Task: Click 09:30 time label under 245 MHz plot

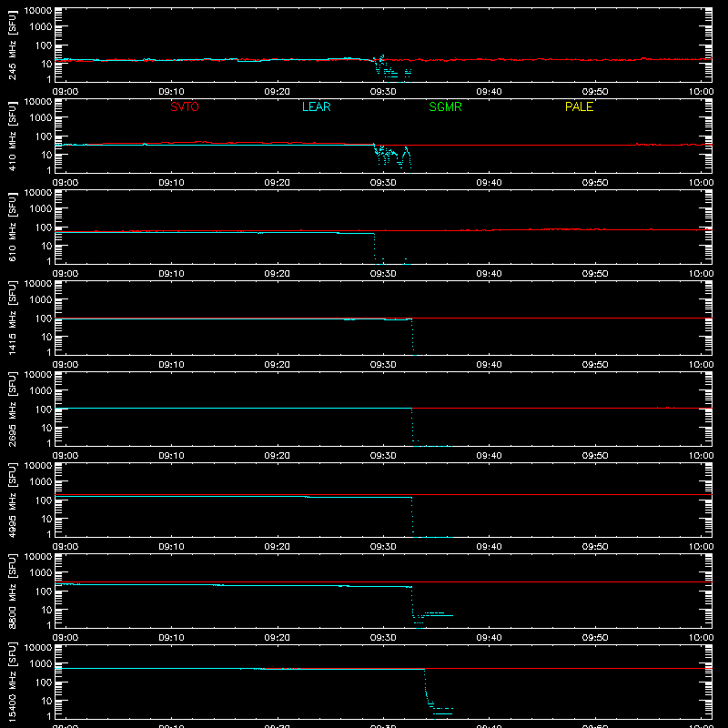Action: (383, 92)
